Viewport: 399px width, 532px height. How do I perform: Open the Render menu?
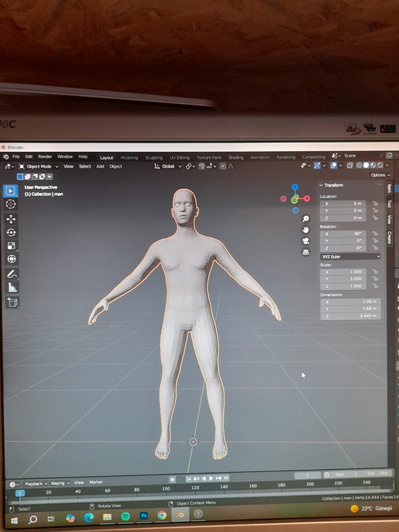(45, 157)
